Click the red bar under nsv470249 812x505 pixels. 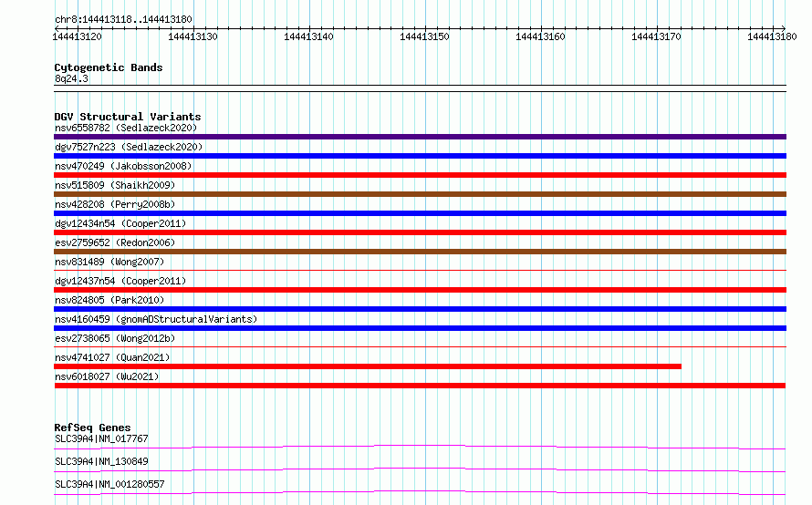(420, 175)
